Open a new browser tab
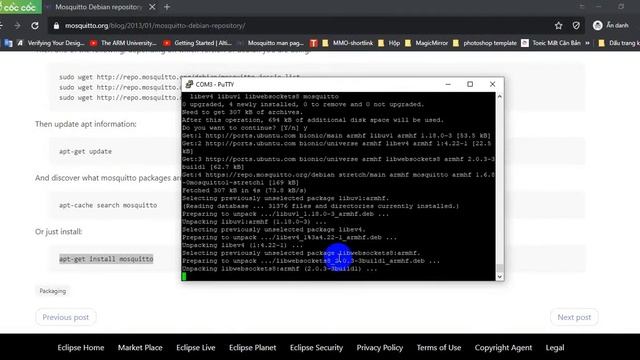Viewport: 640px width, 360px height. (x=167, y=7)
